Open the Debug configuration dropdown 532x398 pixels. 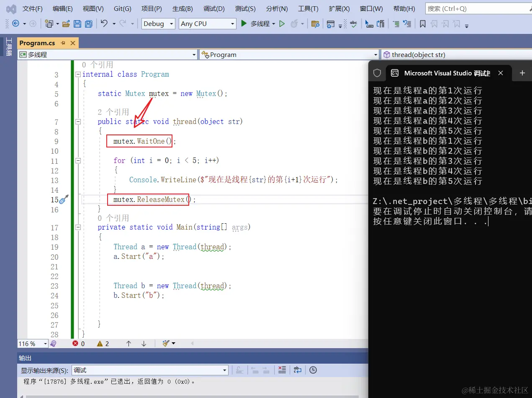[158, 24]
